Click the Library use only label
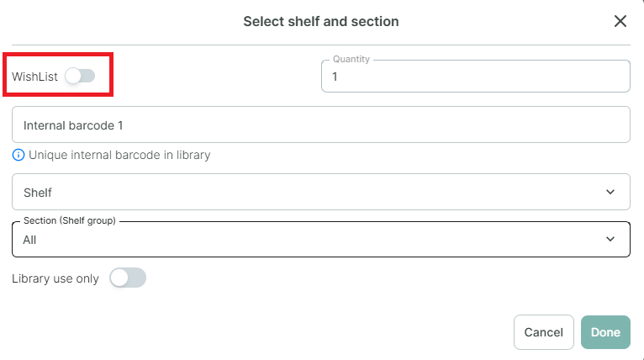The height and width of the screenshot is (360, 644). [55, 278]
